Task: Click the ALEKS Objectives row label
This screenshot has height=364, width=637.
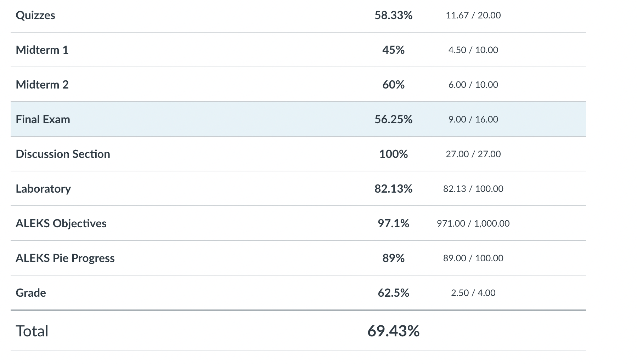Action: [x=61, y=223]
